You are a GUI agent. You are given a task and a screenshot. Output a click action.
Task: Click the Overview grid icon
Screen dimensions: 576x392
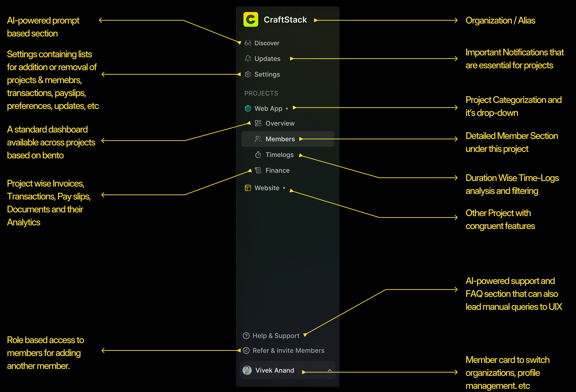(x=258, y=123)
